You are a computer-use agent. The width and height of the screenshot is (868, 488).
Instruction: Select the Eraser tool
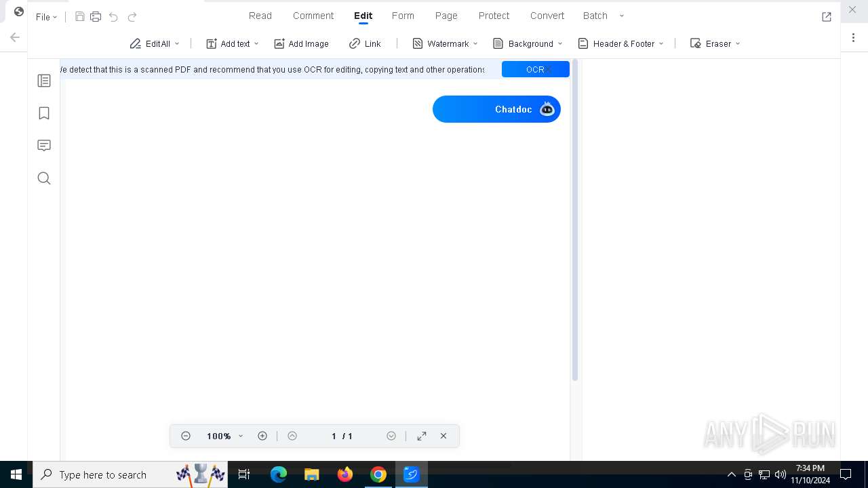711,43
